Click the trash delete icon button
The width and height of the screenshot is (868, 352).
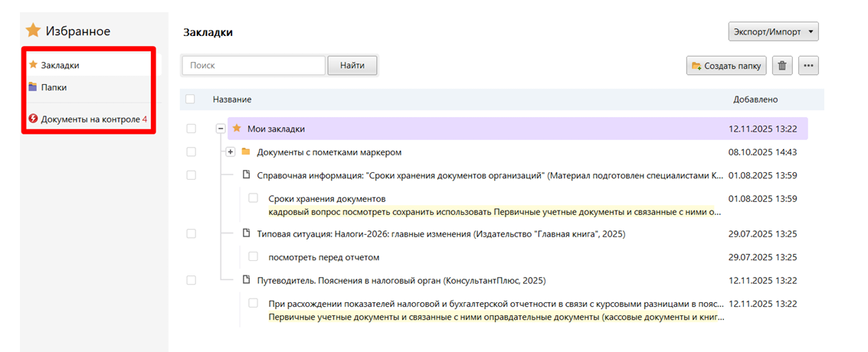point(781,66)
